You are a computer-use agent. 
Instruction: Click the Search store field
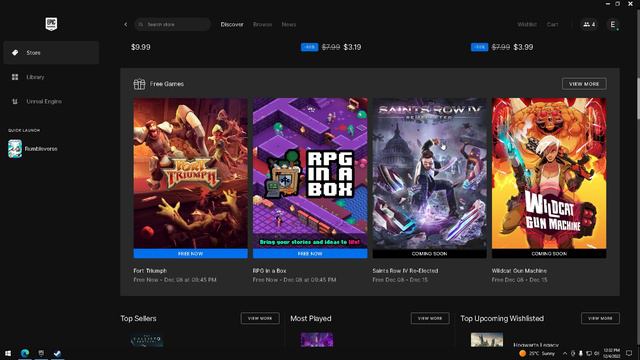[x=173, y=24]
